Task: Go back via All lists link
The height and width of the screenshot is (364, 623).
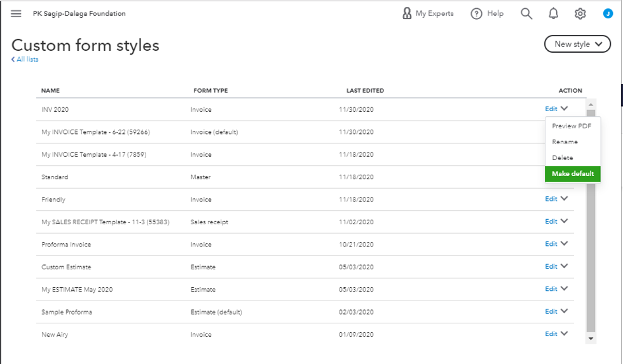Action: coord(25,60)
